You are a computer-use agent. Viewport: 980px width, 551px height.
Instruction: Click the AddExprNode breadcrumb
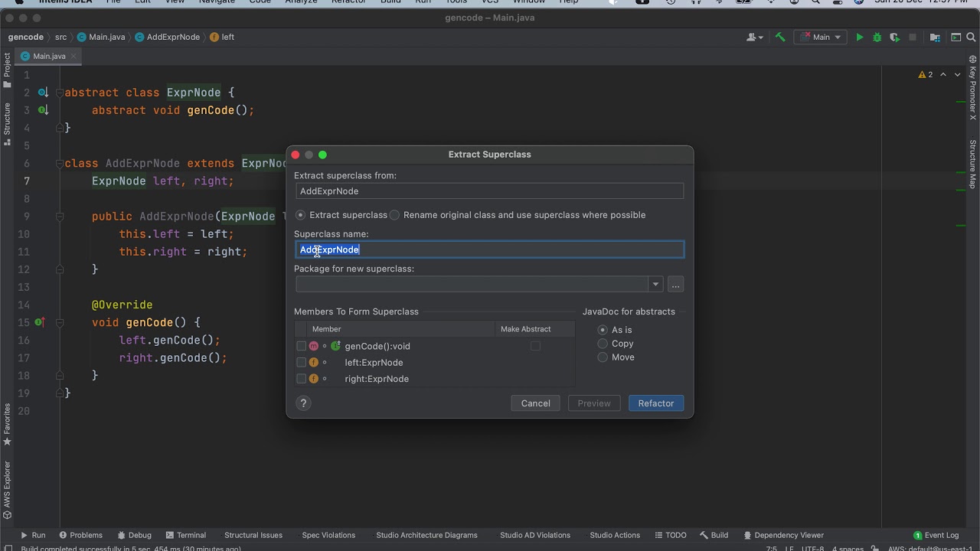pos(167,37)
